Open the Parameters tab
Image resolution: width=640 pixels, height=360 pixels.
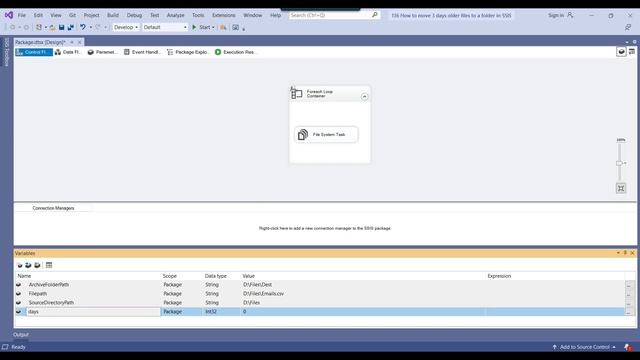coord(102,52)
